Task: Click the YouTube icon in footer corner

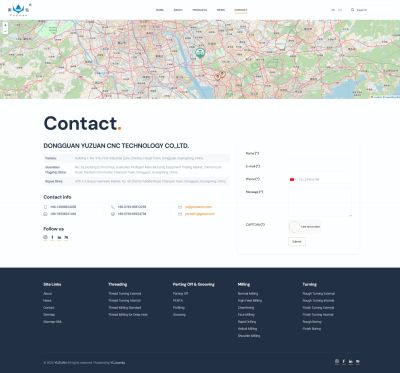Action: click(358, 362)
